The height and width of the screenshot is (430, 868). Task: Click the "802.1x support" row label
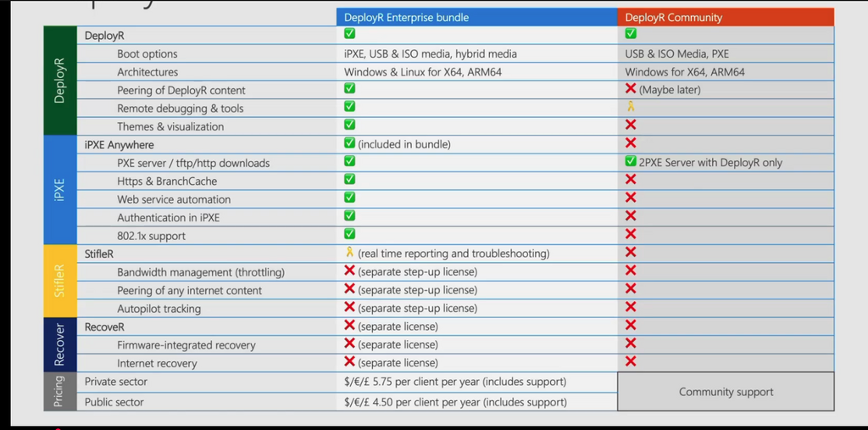tap(151, 236)
